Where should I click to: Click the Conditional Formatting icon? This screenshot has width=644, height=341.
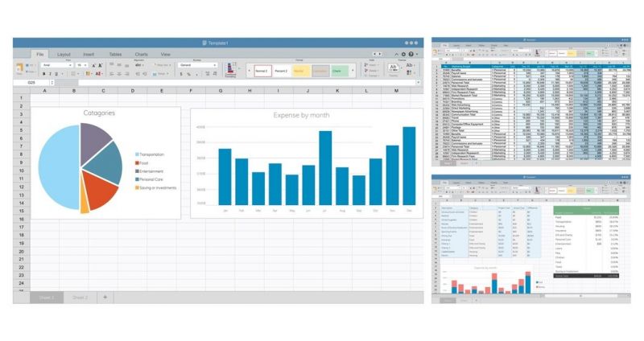tap(231, 69)
